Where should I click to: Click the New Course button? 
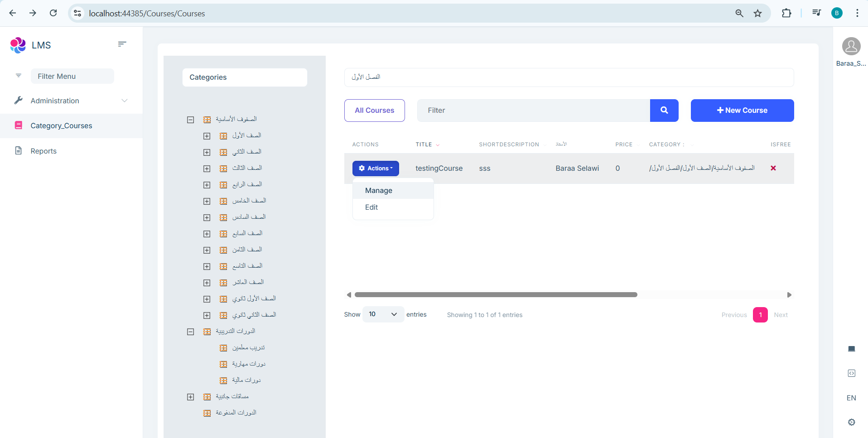[x=742, y=111]
